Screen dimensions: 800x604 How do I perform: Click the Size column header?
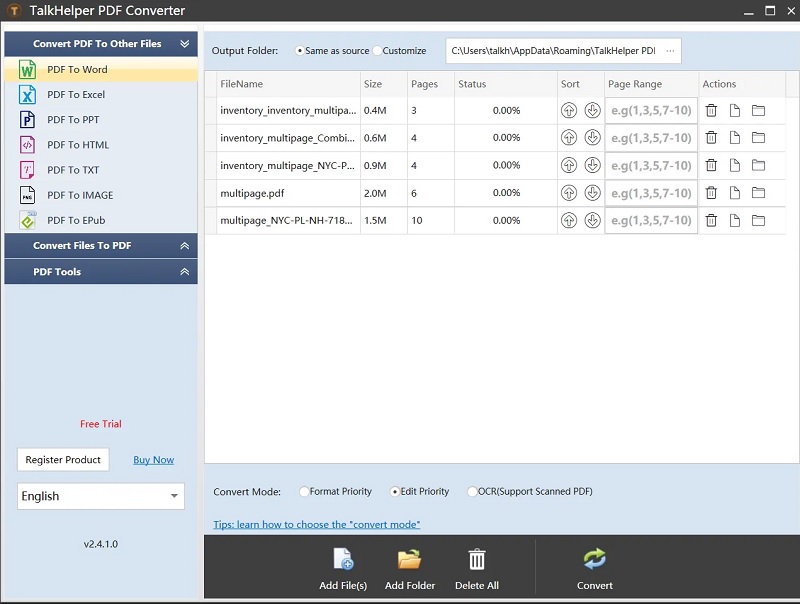(384, 84)
